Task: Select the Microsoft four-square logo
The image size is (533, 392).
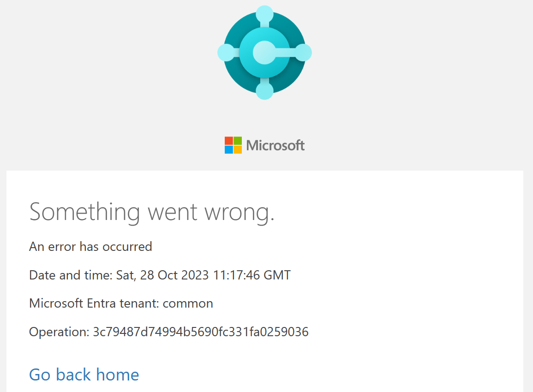Action: click(x=234, y=145)
